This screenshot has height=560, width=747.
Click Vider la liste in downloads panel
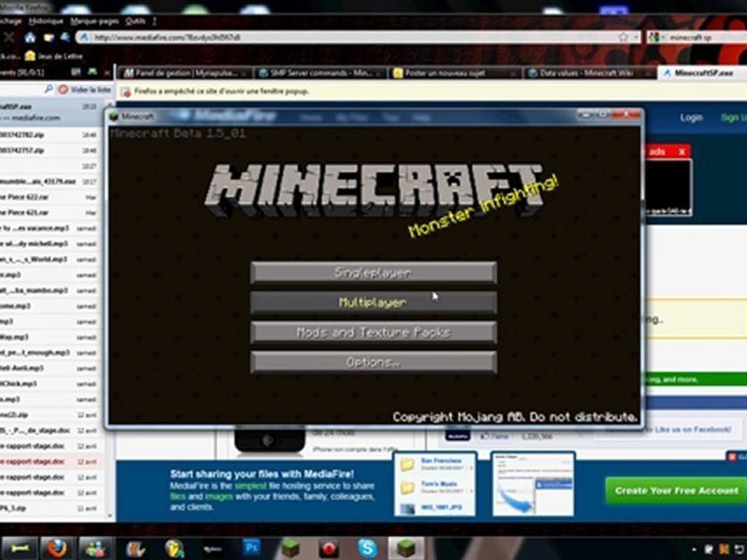tap(85, 89)
